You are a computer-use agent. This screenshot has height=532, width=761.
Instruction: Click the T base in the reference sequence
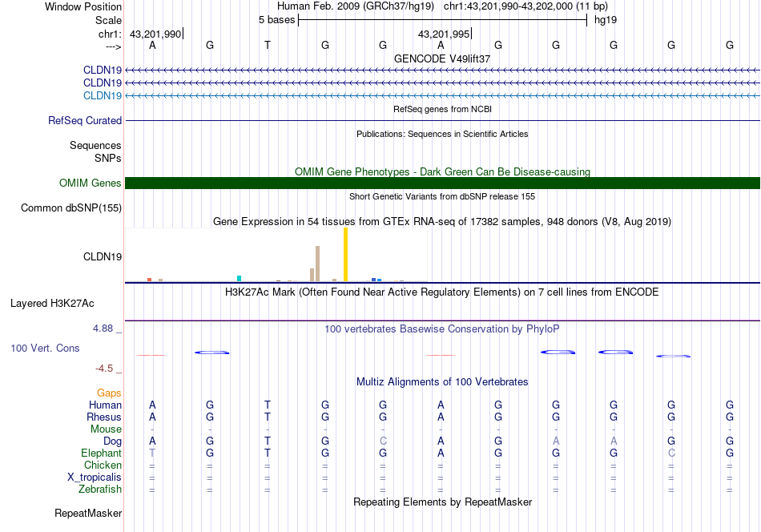(268, 45)
